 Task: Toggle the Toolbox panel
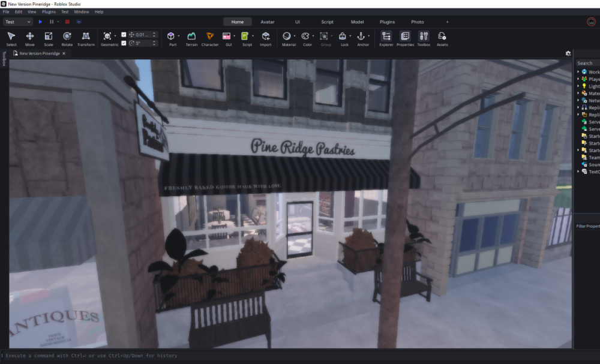[x=424, y=38]
